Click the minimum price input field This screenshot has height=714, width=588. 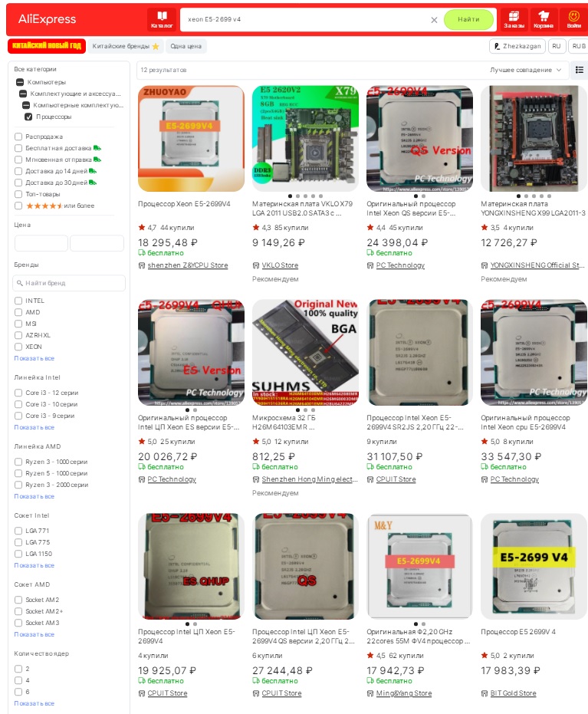tap(41, 243)
